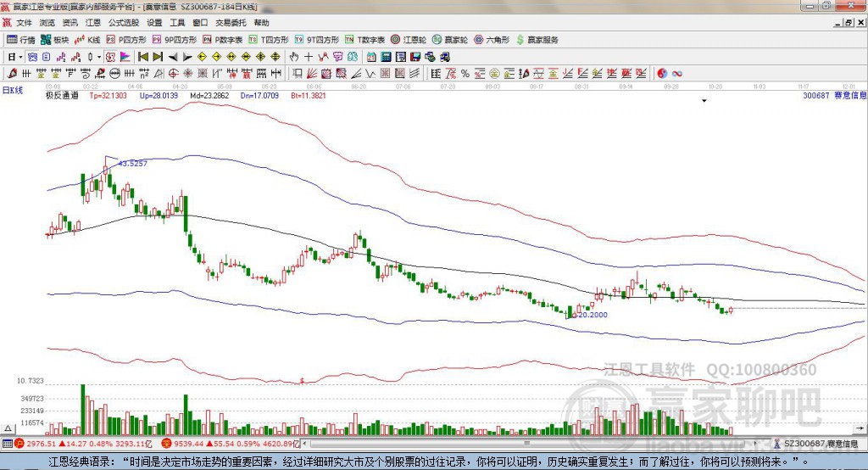Open the 设置 menu
This screenshot has width=868, height=470.
(154, 23)
